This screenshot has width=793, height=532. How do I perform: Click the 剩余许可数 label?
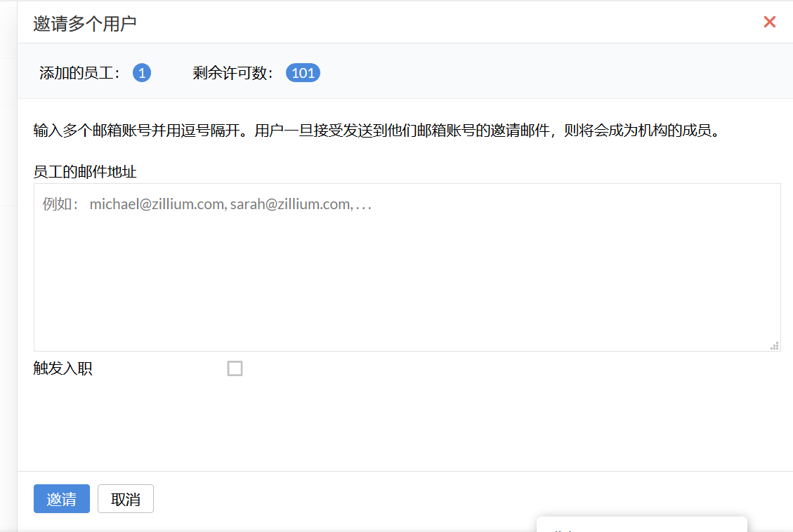tap(233, 73)
